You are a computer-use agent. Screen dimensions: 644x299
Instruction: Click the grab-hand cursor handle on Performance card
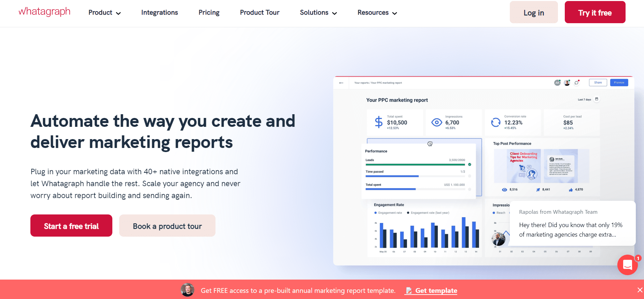[x=430, y=144]
